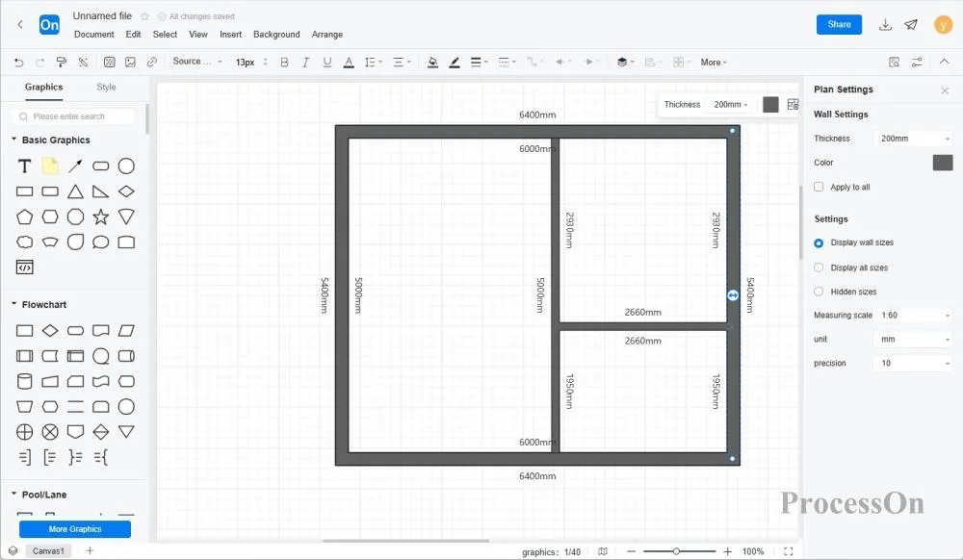
Task: Open the Wall Settings Thickness dropdown
Action: 913,139
